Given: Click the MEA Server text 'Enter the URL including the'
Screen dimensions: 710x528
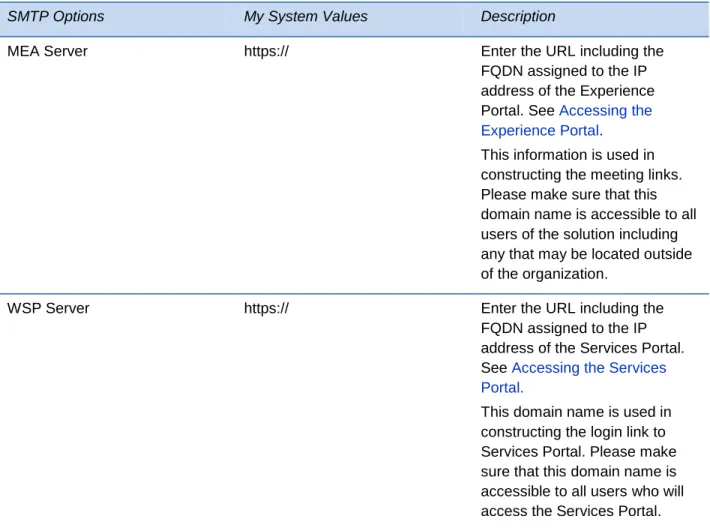Looking at the screenshot, I should [x=572, y=51].
